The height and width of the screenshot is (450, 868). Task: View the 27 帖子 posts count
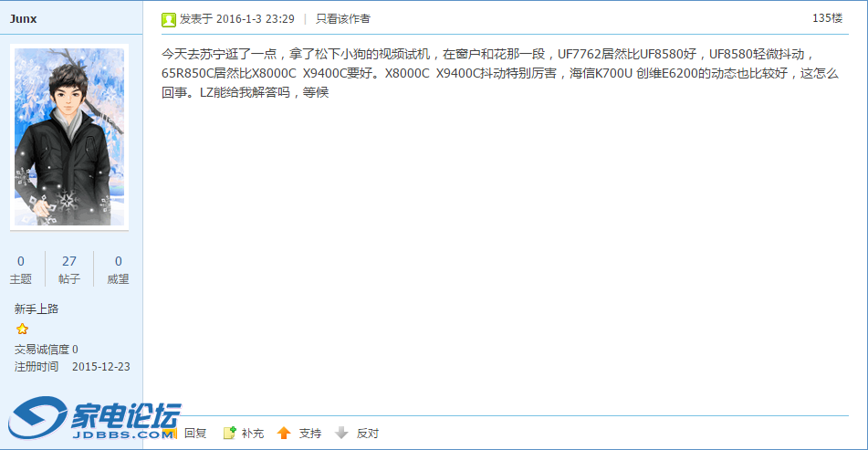(x=69, y=269)
